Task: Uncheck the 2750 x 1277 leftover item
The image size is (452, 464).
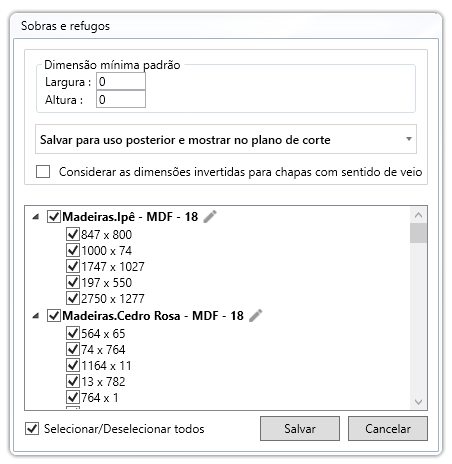Action: coord(73,298)
